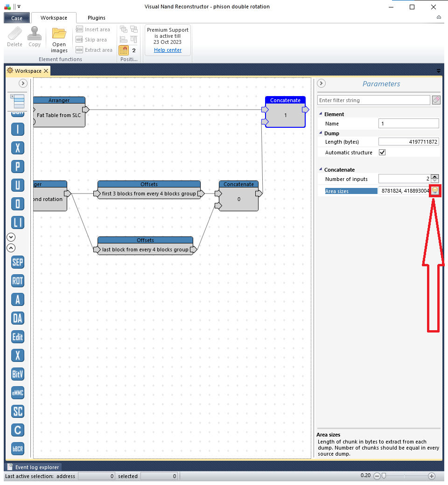
Task: Collapse the Concatenate parameters section triangle
Action: tap(321, 169)
